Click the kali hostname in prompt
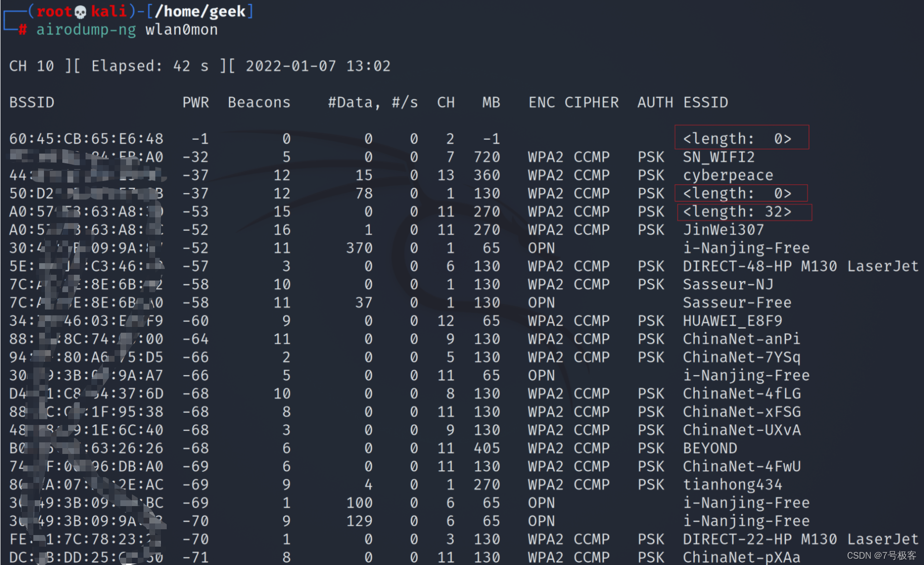 (109, 12)
